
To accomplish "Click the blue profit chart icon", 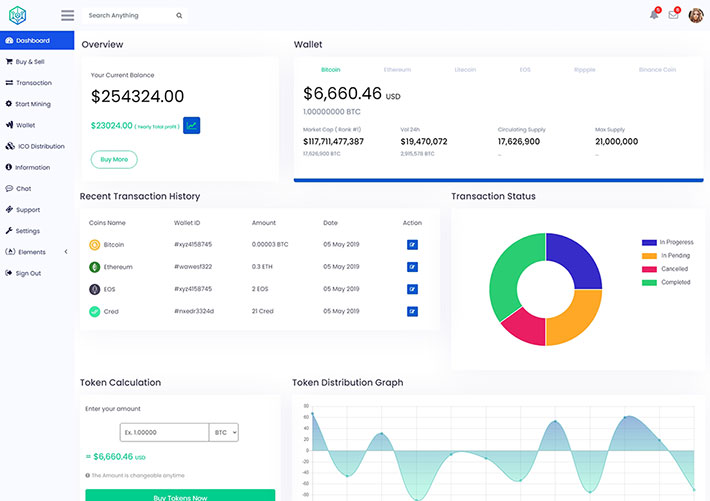I will (192, 125).
